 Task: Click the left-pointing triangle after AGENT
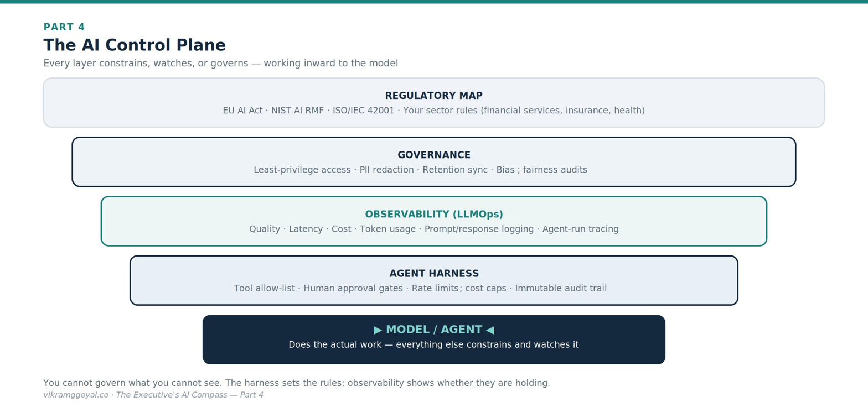click(x=490, y=330)
